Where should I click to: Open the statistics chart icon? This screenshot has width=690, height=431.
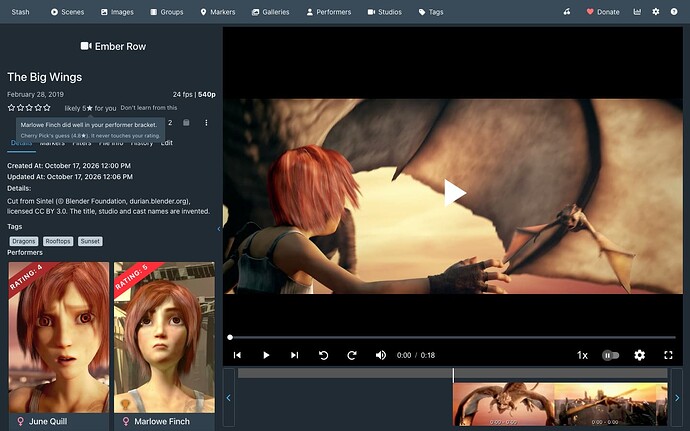(637, 12)
